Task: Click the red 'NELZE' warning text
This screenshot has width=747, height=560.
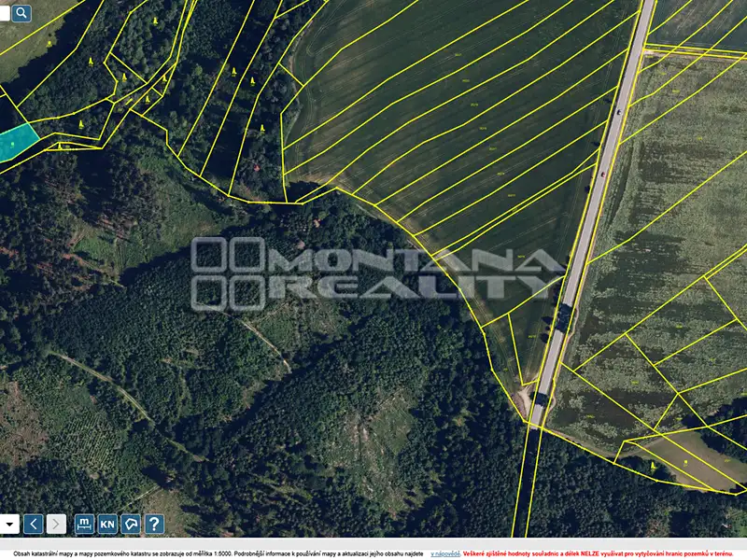Action: coord(588,553)
